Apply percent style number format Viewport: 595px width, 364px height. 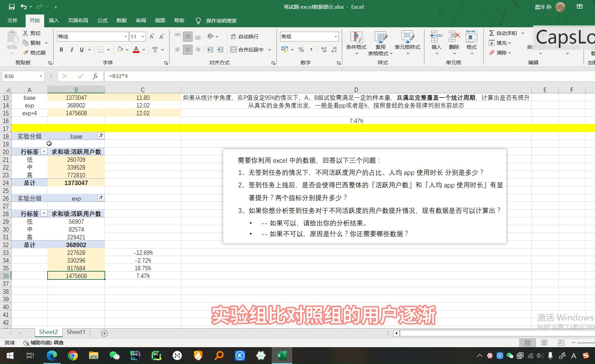click(301, 50)
